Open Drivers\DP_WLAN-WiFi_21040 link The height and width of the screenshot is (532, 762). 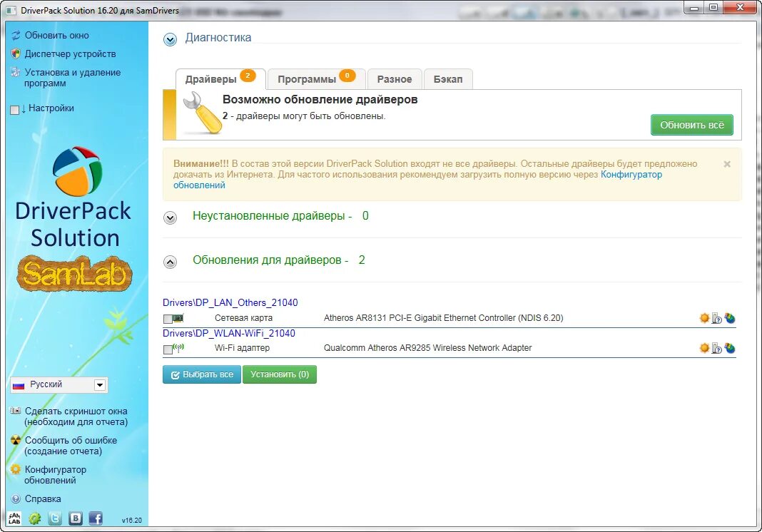(229, 333)
